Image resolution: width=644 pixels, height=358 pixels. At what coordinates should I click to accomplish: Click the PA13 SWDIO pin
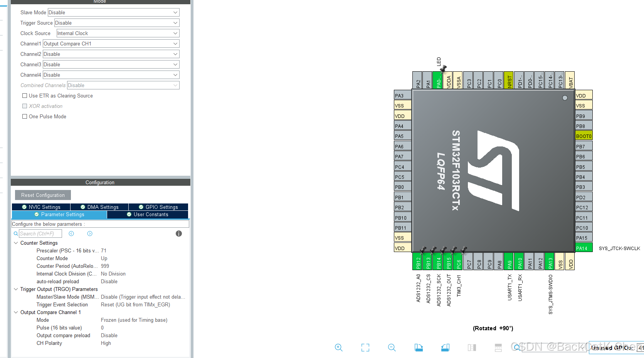point(550,261)
